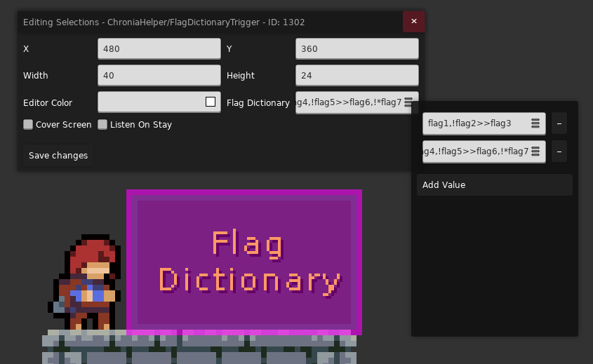Edit the flag1,!flag2>>flag3 text field

coord(477,123)
